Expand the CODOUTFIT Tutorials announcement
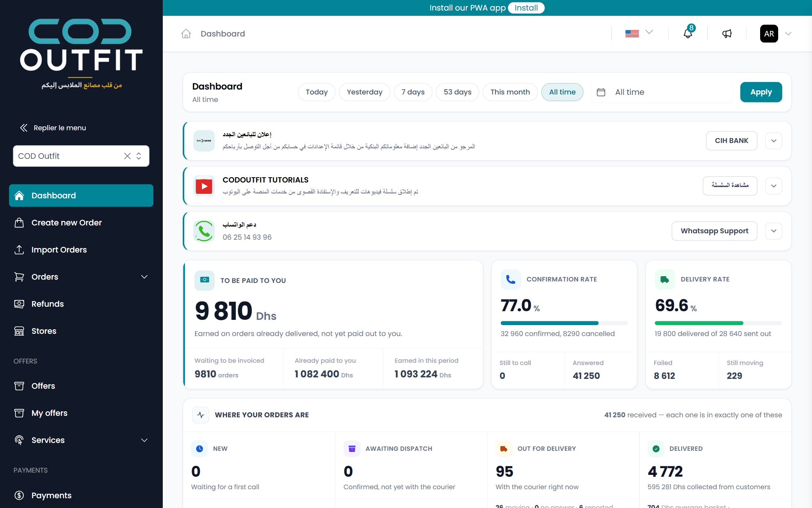This screenshot has width=812, height=508. tap(774, 186)
